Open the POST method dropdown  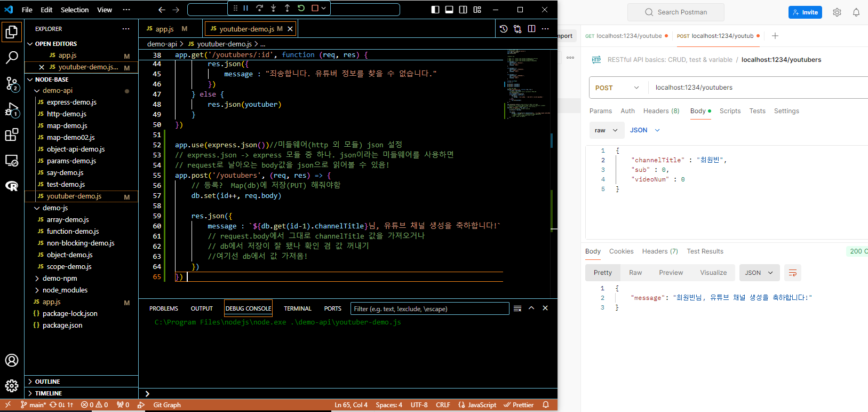point(617,88)
